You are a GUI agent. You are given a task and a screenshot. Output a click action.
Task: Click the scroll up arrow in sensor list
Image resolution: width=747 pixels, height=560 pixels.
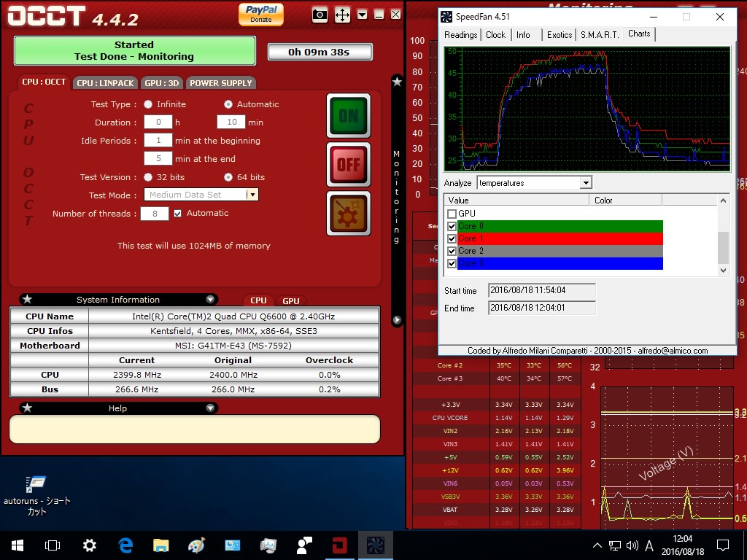(x=723, y=201)
